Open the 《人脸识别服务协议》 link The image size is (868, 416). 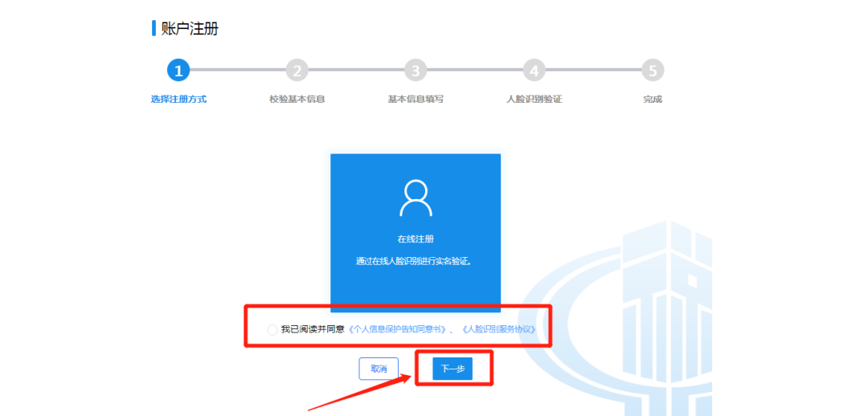tap(498, 329)
